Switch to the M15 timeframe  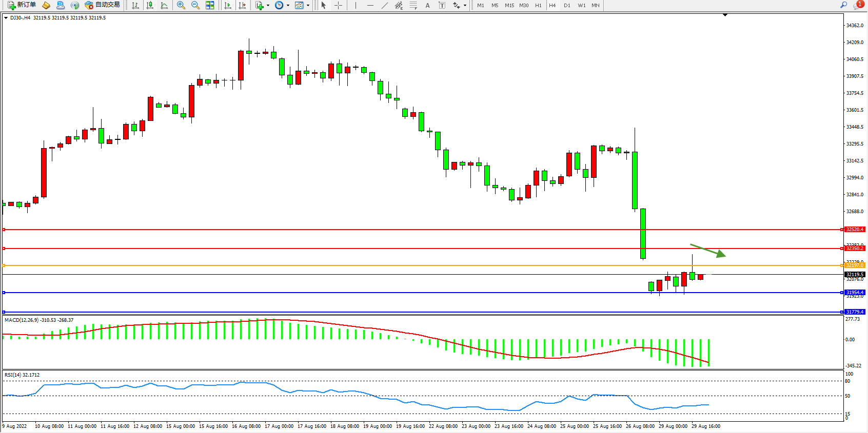pyautogui.click(x=509, y=6)
